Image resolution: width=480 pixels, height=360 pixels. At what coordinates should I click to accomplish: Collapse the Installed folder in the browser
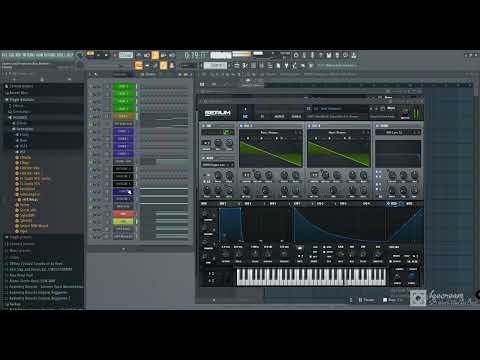[x=20, y=117]
